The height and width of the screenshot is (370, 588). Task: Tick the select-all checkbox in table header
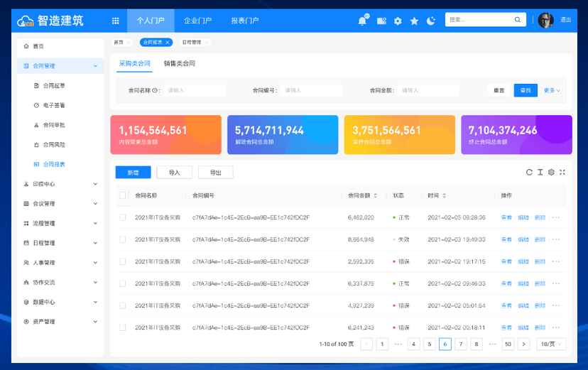pyautogui.click(x=123, y=195)
